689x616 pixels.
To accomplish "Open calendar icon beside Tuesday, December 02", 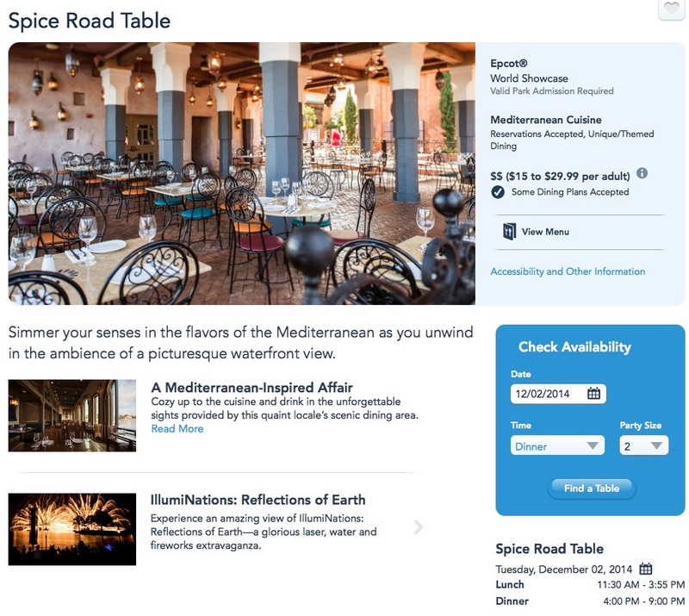I will [x=645, y=569].
